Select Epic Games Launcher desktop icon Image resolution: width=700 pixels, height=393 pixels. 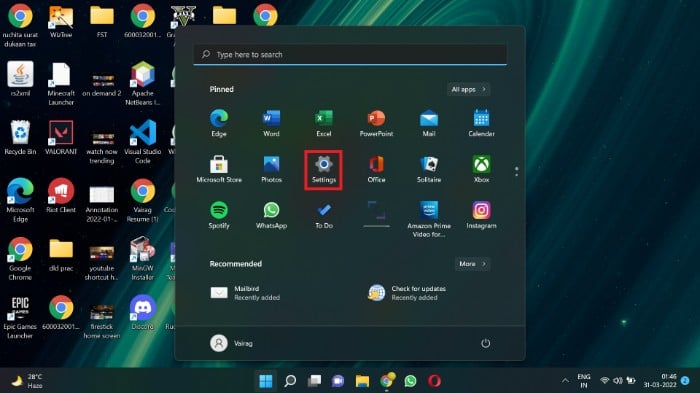pyautogui.click(x=20, y=317)
